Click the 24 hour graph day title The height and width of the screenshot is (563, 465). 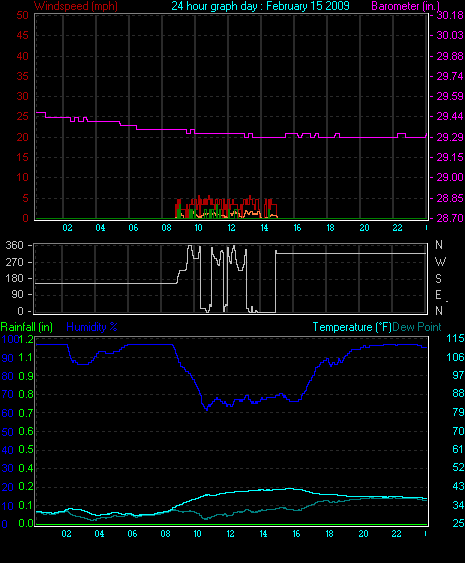click(260, 6)
